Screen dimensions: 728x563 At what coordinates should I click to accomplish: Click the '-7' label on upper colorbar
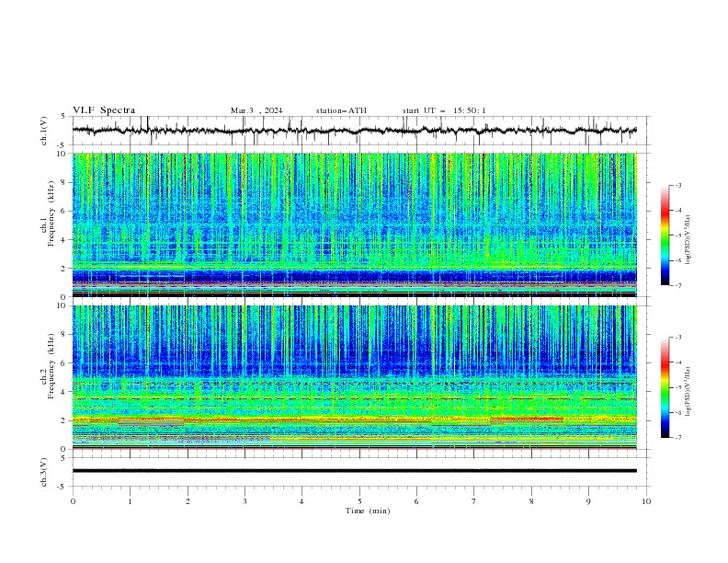(x=677, y=285)
